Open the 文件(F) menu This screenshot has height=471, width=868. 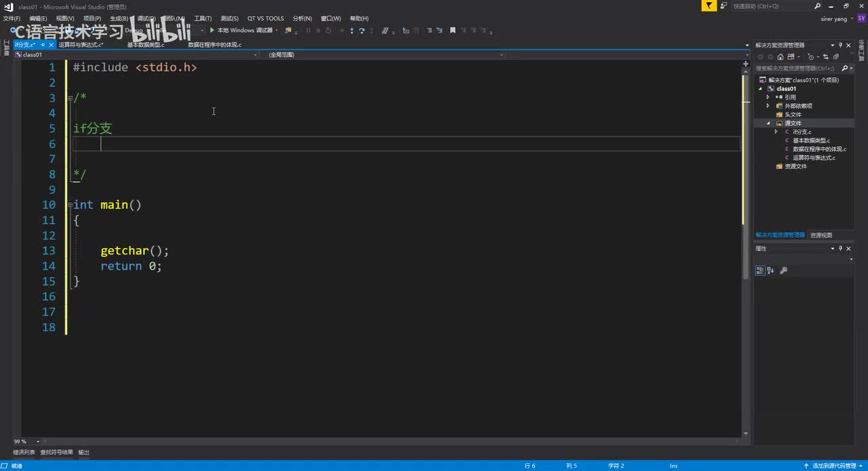click(12, 18)
